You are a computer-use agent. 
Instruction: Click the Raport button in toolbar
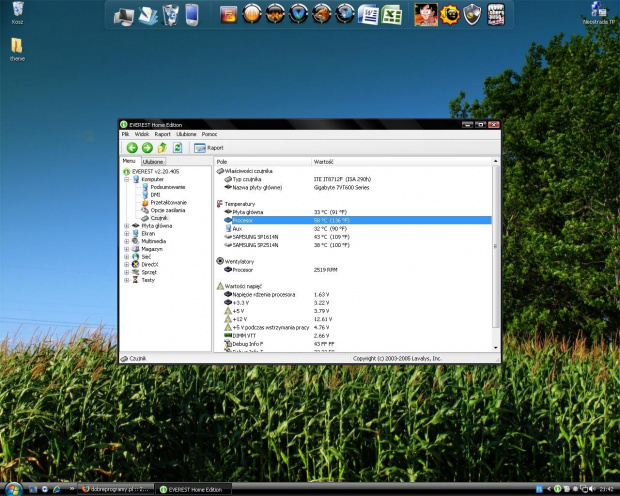click(x=209, y=147)
